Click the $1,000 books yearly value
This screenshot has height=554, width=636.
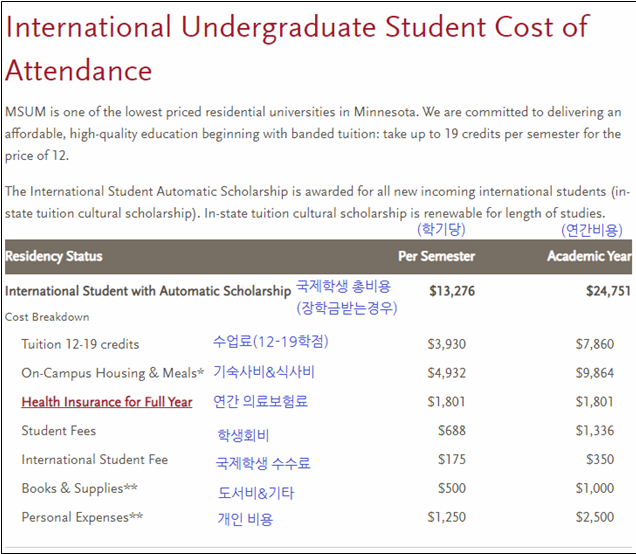click(595, 488)
